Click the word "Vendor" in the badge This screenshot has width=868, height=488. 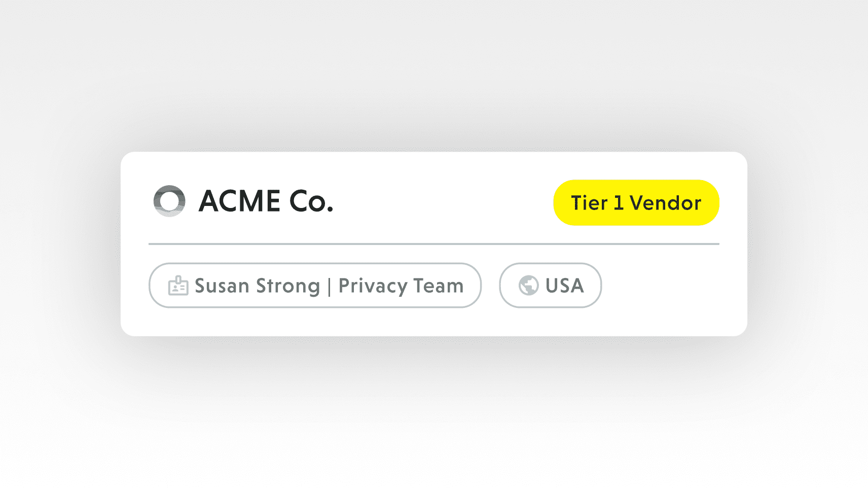tap(665, 203)
